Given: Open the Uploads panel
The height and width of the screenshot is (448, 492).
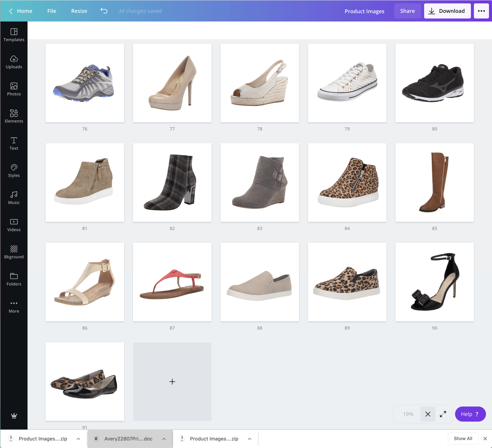Looking at the screenshot, I should (14, 62).
